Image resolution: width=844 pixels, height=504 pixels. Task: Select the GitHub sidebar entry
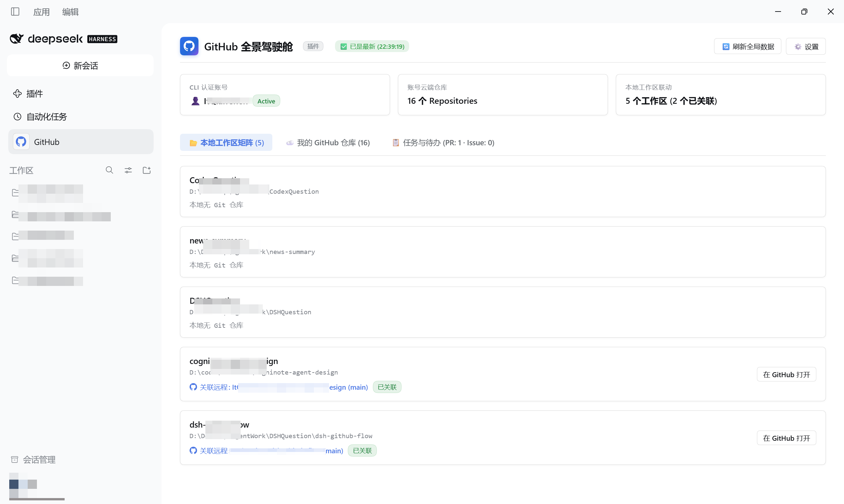(x=81, y=142)
